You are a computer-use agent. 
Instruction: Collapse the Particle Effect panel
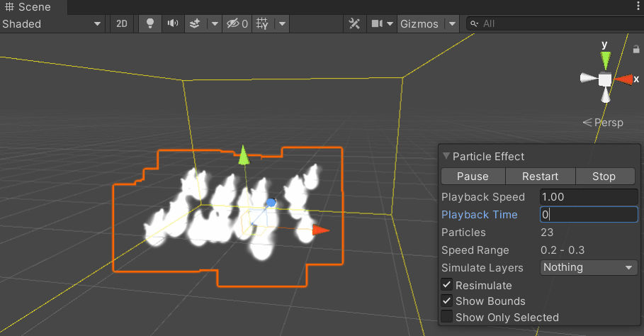pos(446,156)
